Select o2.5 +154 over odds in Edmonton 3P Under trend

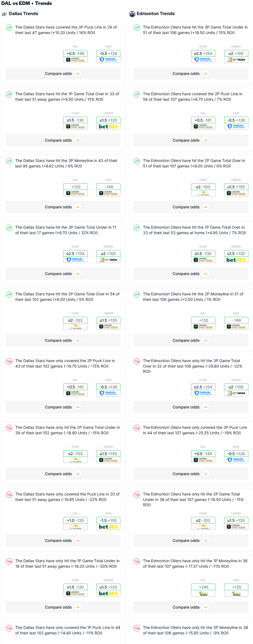pyautogui.click(x=203, y=54)
